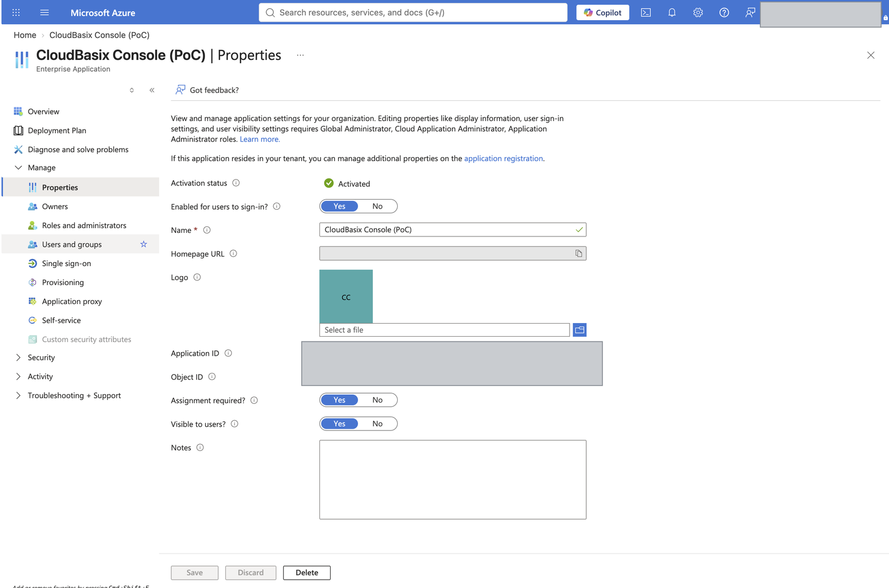Click the CloudBasix Enterprise Application header icon

click(22, 60)
